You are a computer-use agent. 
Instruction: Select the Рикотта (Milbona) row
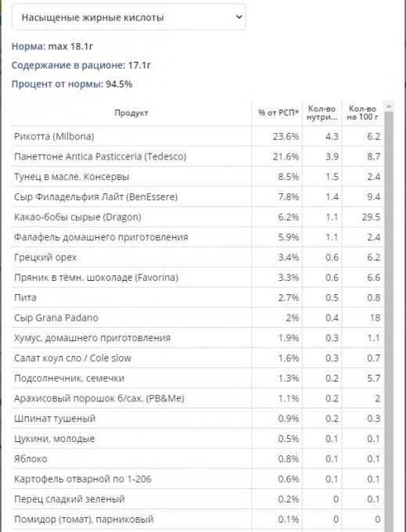[197, 136]
